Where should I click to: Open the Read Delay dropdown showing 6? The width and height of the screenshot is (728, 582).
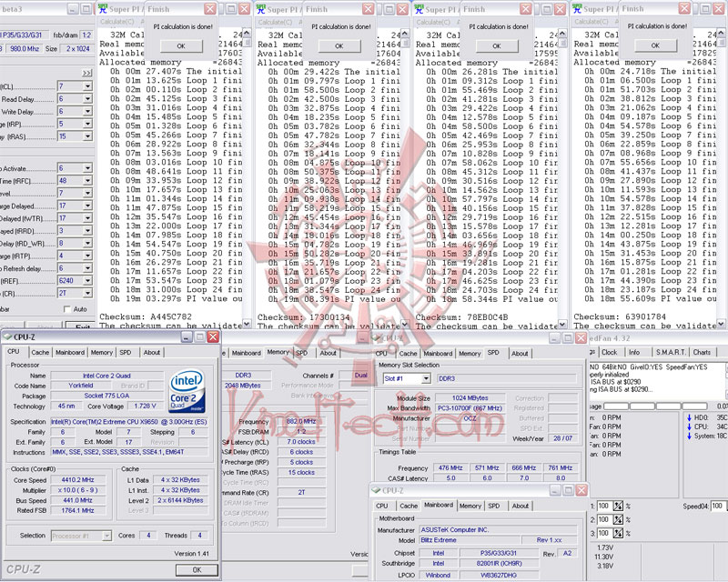coord(87,99)
